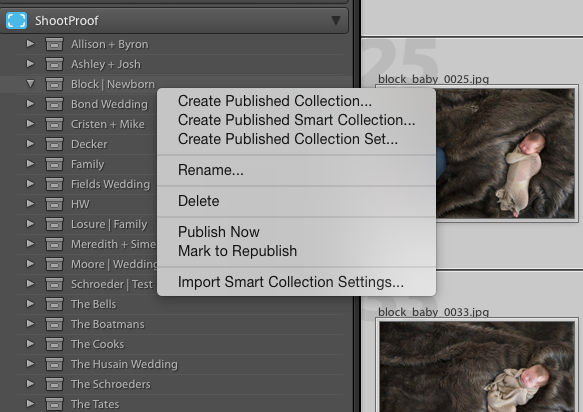Collapse the ShootProof publish service panel
Image resolution: width=583 pixels, height=412 pixels.
[336, 20]
